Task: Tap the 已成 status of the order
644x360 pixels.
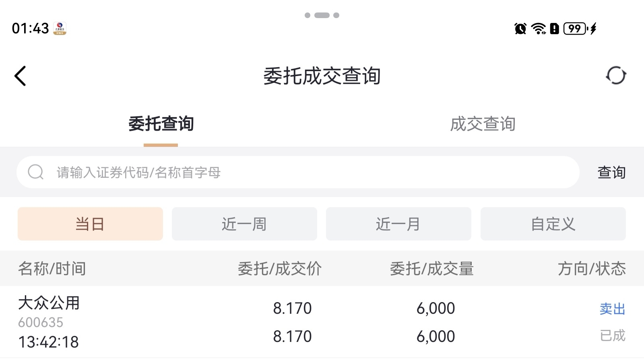Action: coord(612,335)
